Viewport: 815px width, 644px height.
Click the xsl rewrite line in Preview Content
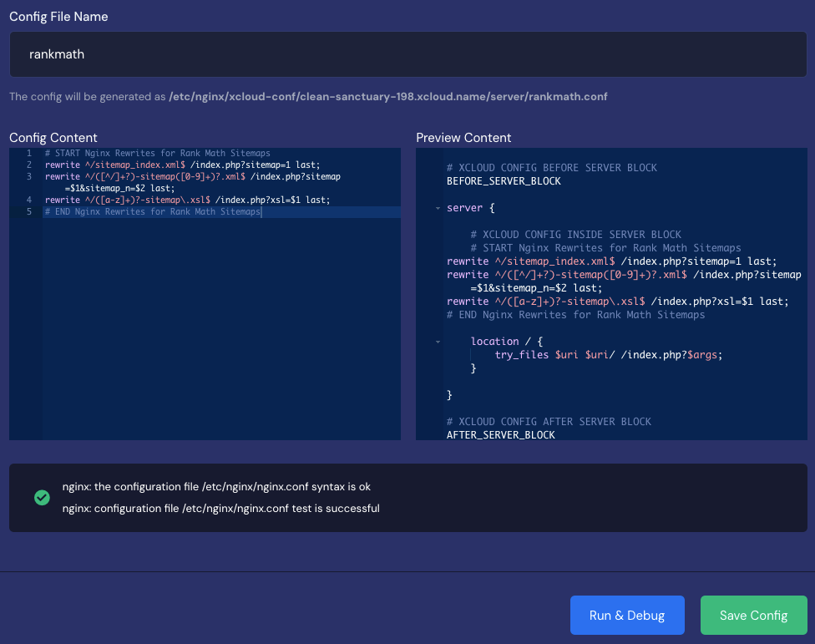617,302
